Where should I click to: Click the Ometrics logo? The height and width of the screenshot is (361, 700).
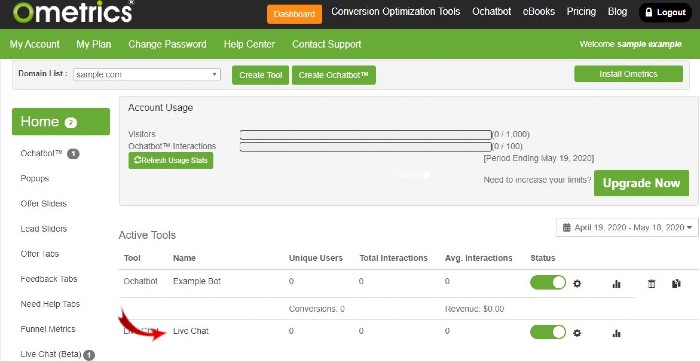tap(73, 12)
